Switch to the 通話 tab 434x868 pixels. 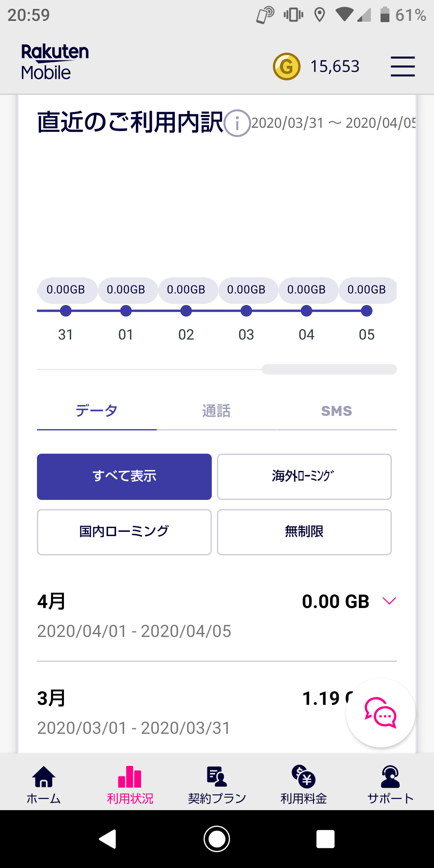(216, 411)
